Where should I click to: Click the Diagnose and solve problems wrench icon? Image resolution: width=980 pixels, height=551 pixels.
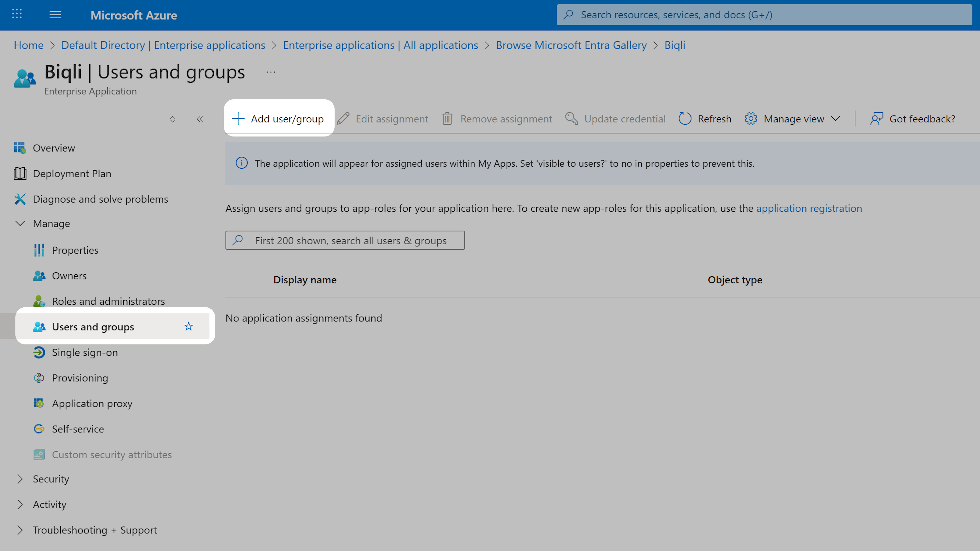[x=20, y=199]
